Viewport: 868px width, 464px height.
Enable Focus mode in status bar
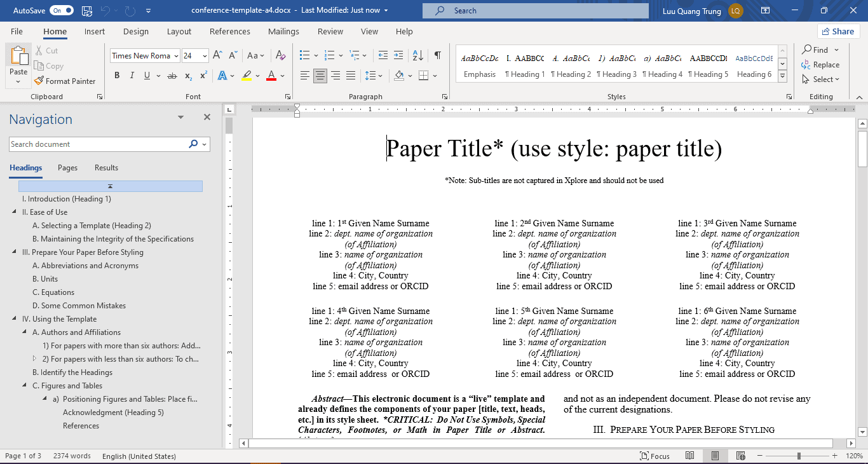tap(655, 456)
